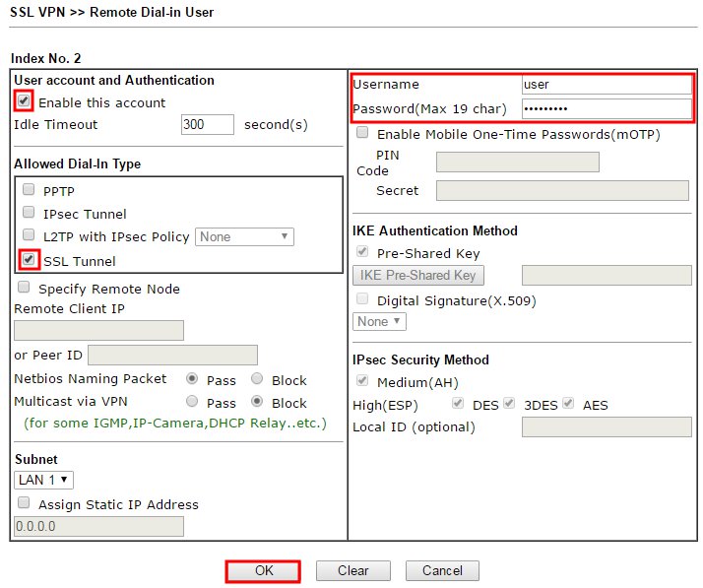Click the static IP address 0.0.0.0 field
The height and width of the screenshot is (588, 703).
point(98,527)
